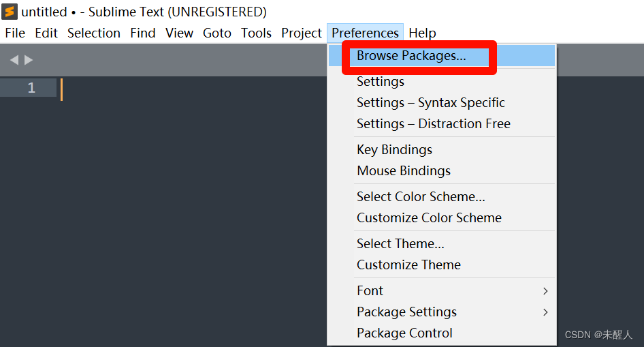
Task: Choose Customize Color Scheme
Action: coord(442,217)
